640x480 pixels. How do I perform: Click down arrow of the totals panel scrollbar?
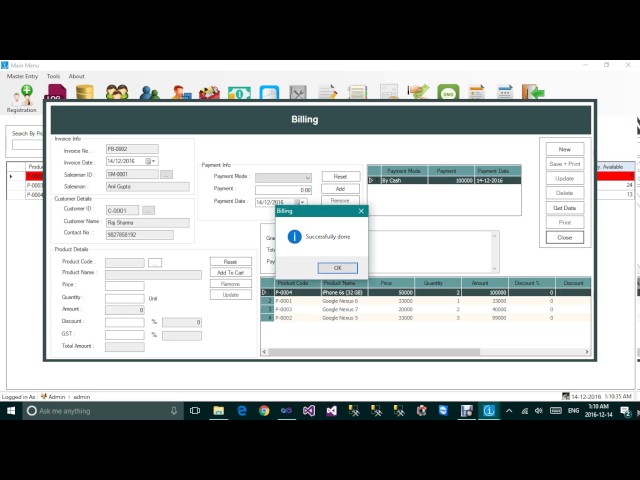pyautogui.click(x=494, y=269)
